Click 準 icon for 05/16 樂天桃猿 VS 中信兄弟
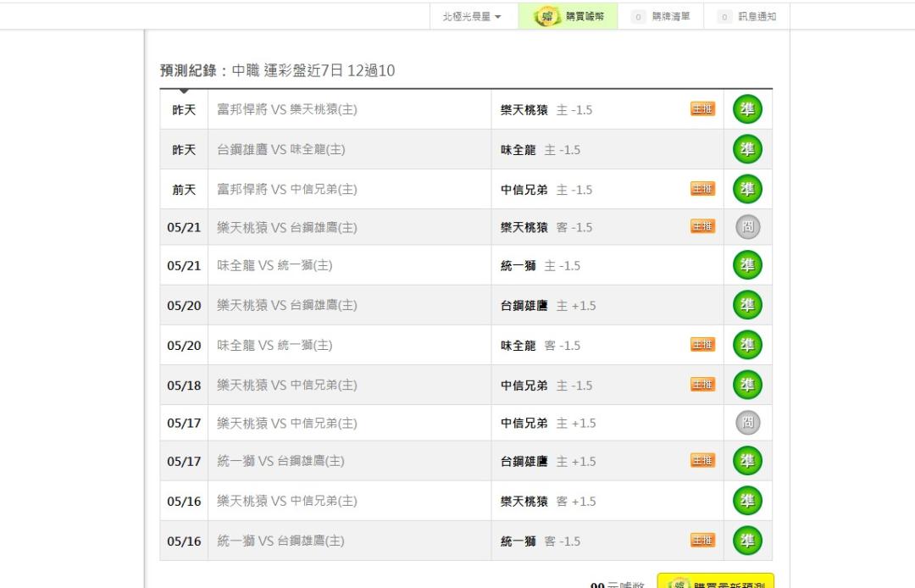 747,501
